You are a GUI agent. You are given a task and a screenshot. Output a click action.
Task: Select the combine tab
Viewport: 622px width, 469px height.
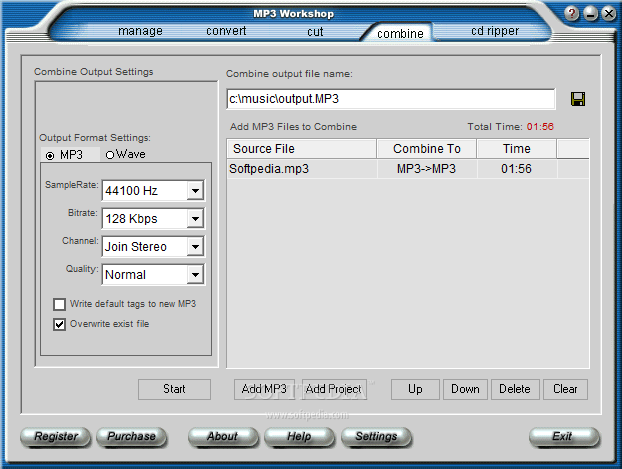tap(400, 34)
